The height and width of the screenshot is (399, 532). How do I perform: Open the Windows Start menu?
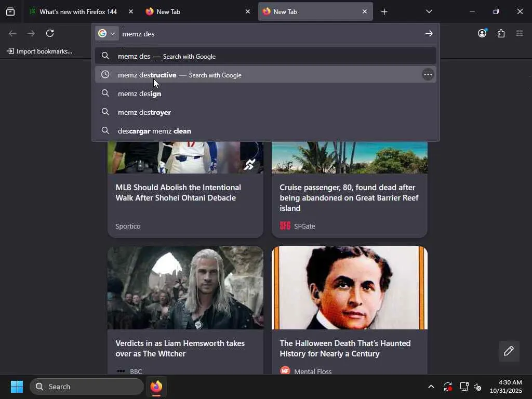(17, 387)
